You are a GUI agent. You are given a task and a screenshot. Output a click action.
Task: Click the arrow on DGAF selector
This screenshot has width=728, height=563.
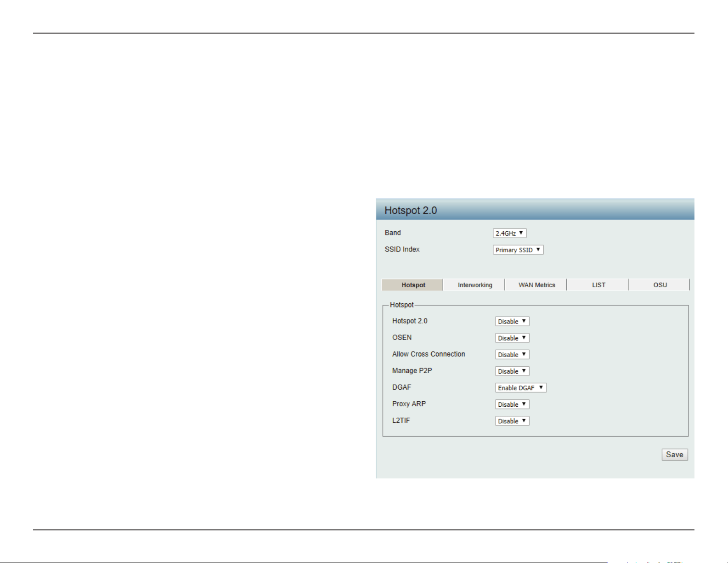tap(541, 387)
